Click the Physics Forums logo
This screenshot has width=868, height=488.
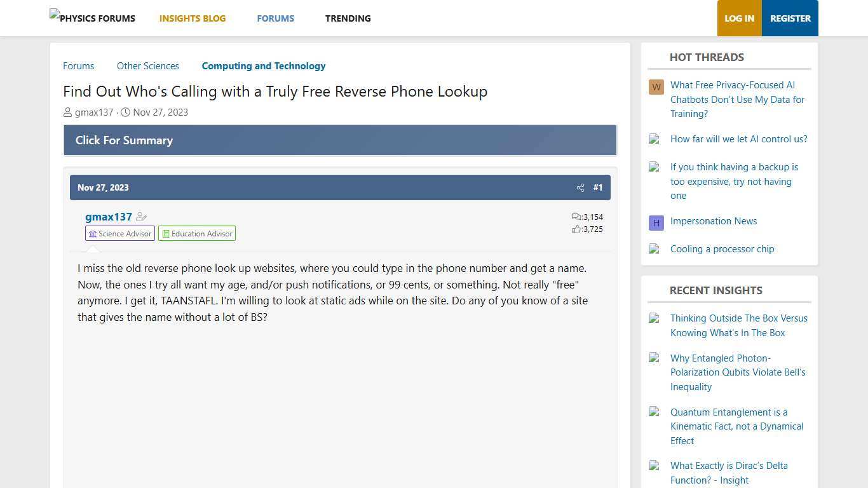(x=92, y=18)
